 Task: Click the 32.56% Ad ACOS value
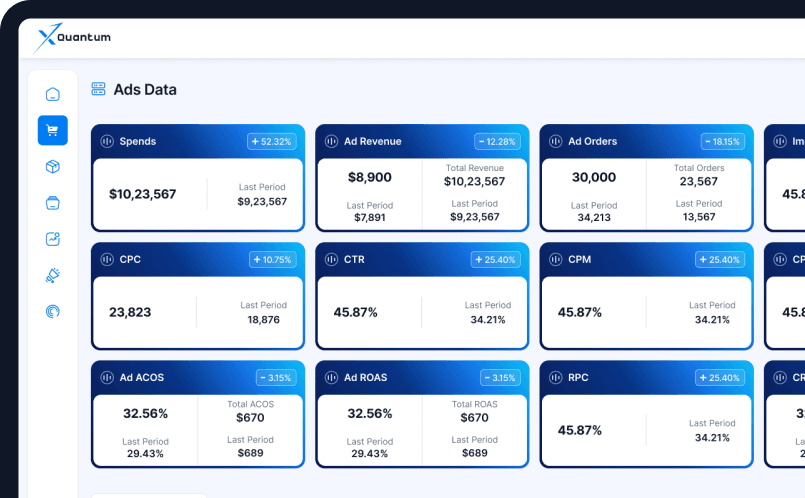tap(145, 413)
